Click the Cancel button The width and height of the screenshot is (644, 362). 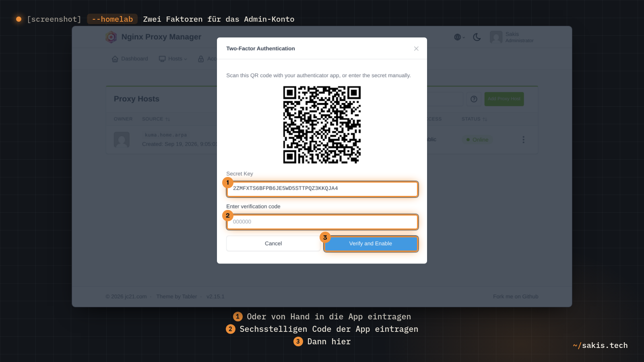pos(273,243)
